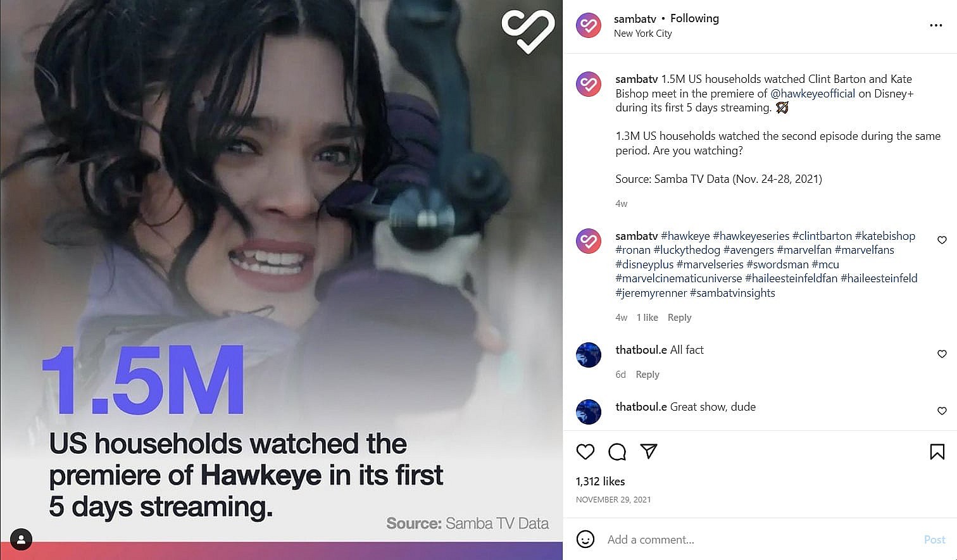
Task: Open sambatv profile picture in header
Action: (x=589, y=25)
